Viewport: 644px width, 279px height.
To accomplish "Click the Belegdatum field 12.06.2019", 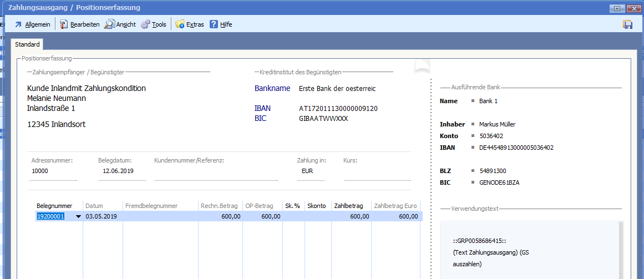I will click(x=119, y=171).
